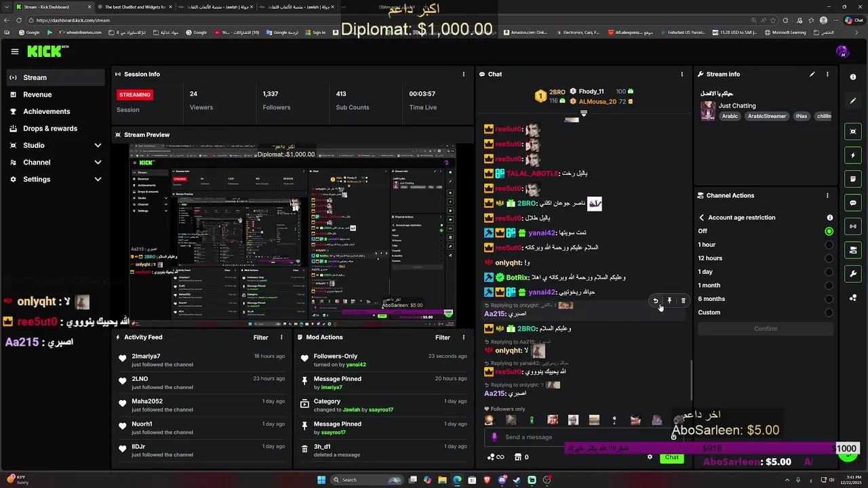Click the ArabicStreamer stream tag
Image resolution: width=868 pixels, height=488 pixels.
coord(767,116)
